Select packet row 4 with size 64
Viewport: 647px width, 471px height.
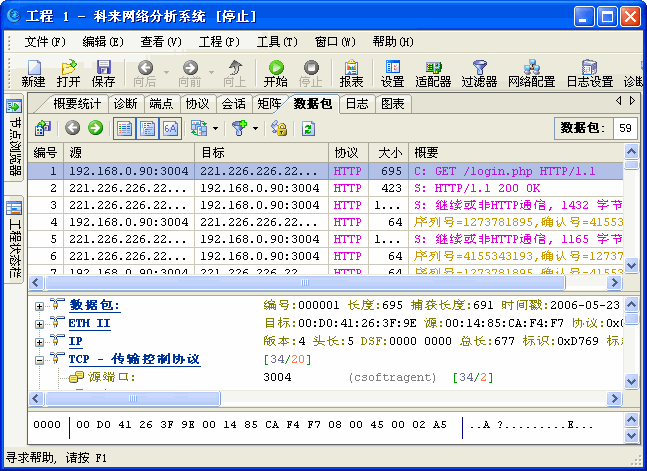pos(326,222)
